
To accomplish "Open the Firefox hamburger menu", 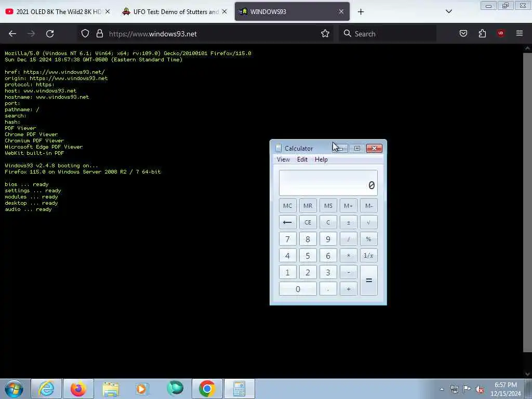I will pos(520,33).
